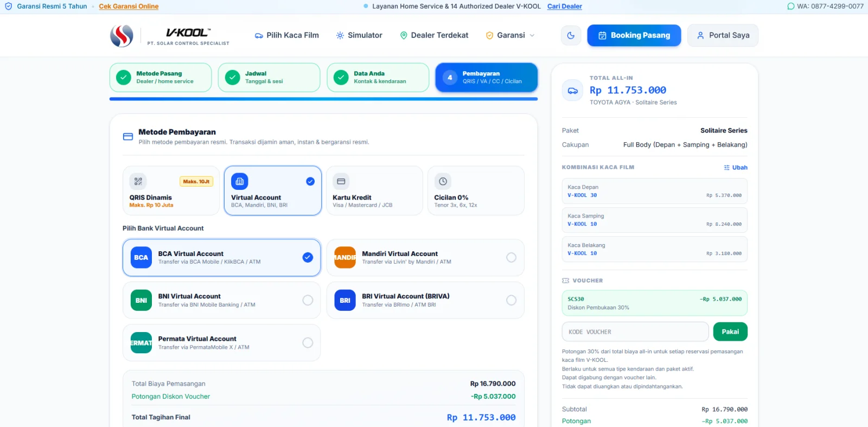Choose QRIS Dinamis payment method
Image resolution: width=868 pixels, height=427 pixels.
point(171,191)
